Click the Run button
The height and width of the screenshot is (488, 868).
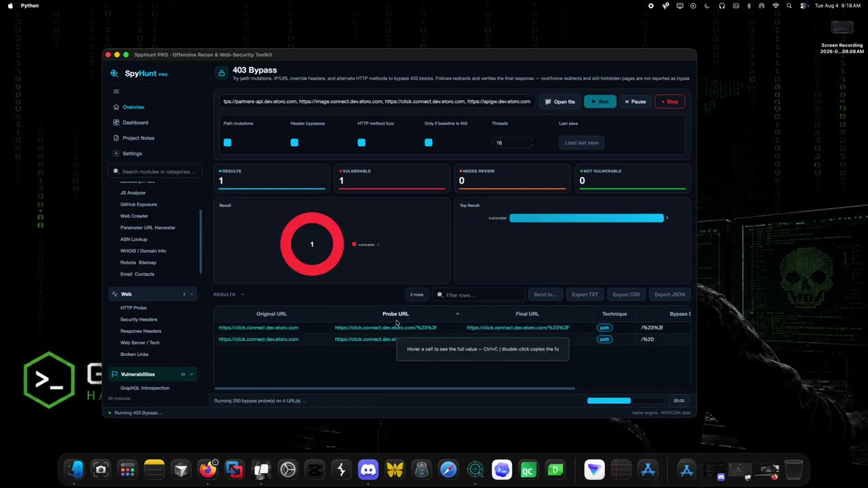coord(600,102)
